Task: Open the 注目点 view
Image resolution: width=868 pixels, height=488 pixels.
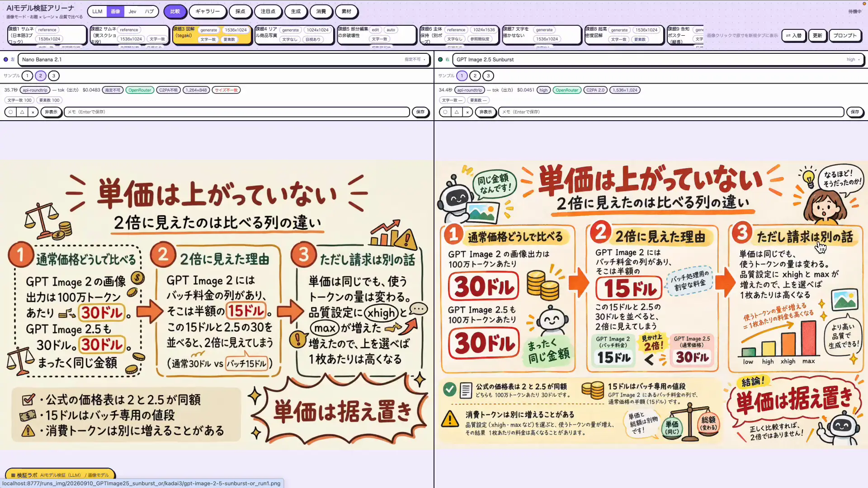Action: click(268, 11)
